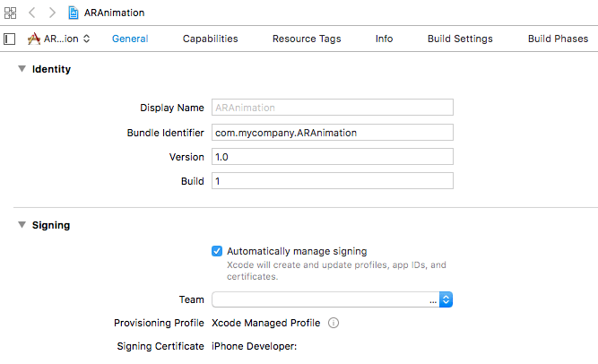This screenshot has width=598, height=364.
Task: Switch to the Capabilities tab
Action: pos(210,39)
